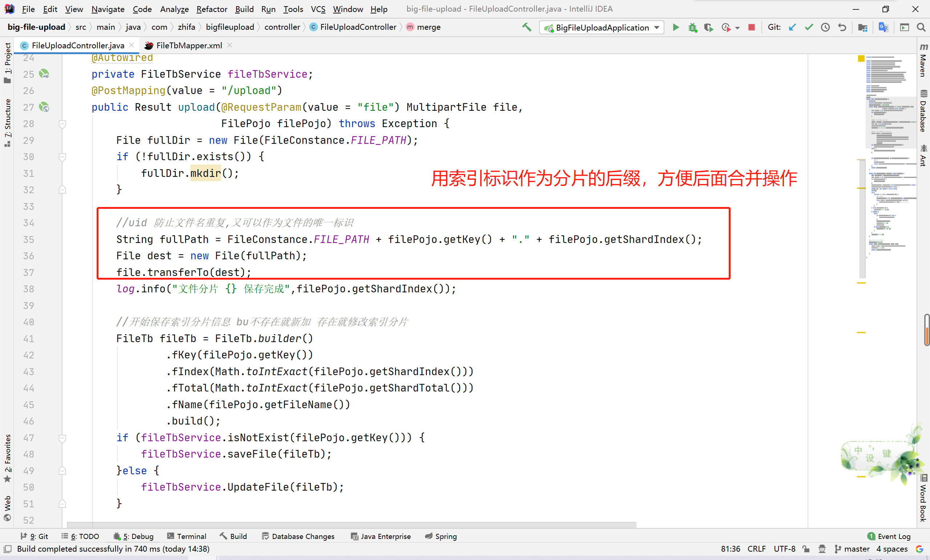
Task: Open the BigFileUploadApplication run configuration dropdown
Action: click(x=602, y=27)
